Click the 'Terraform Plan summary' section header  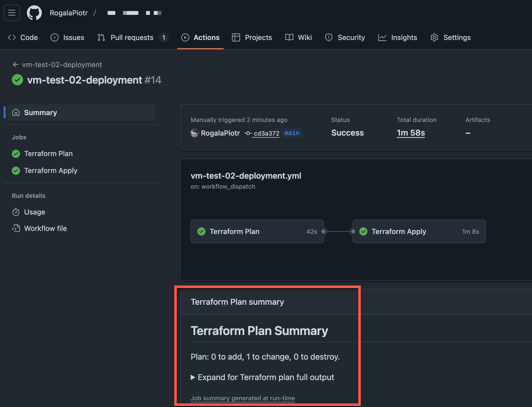click(237, 302)
